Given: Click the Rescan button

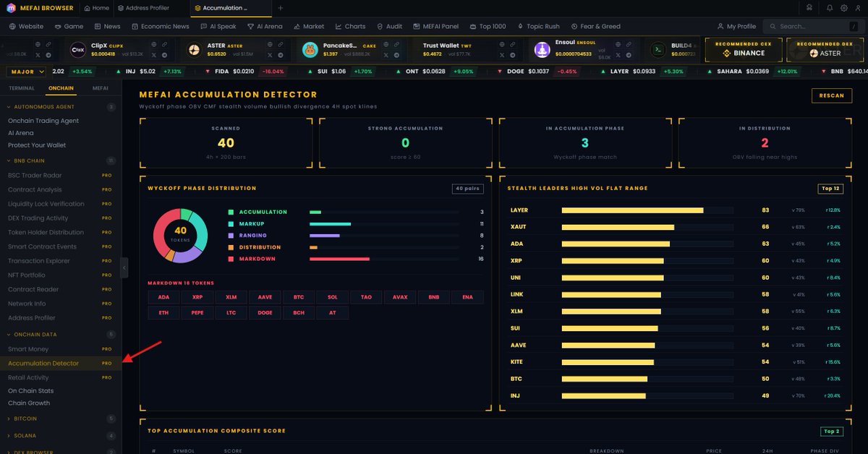Looking at the screenshot, I should coord(831,95).
